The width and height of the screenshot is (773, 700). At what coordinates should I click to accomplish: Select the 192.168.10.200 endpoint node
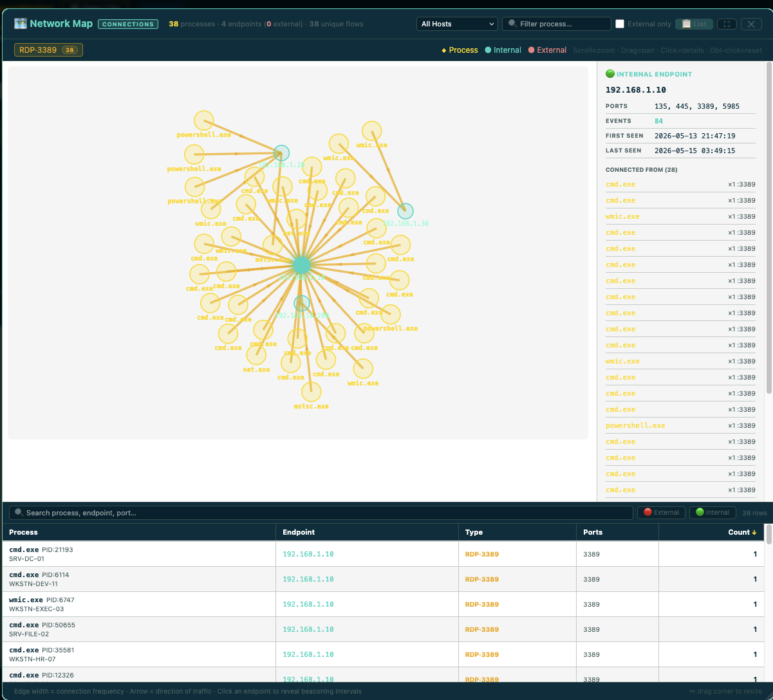tap(302, 303)
